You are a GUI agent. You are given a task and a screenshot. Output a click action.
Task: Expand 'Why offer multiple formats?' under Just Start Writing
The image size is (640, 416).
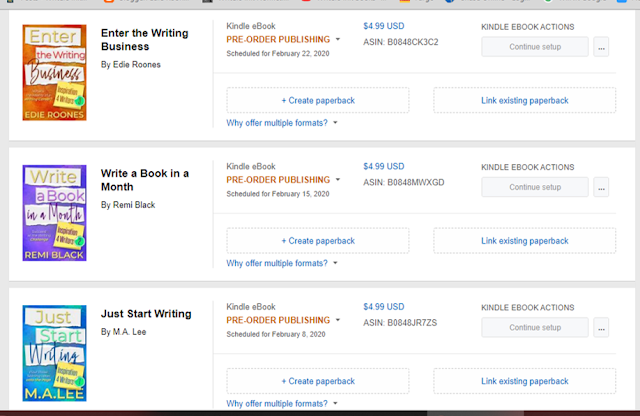[282, 403]
